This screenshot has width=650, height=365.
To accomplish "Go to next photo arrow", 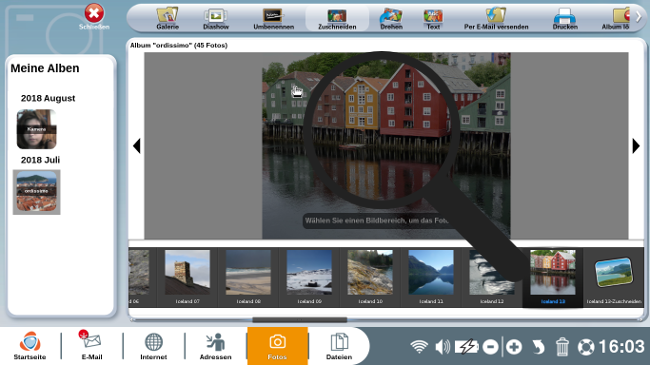I will pos(636,146).
